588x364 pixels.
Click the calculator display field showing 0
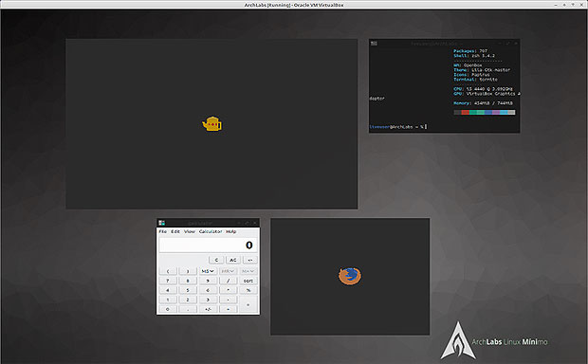(x=208, y=246)
